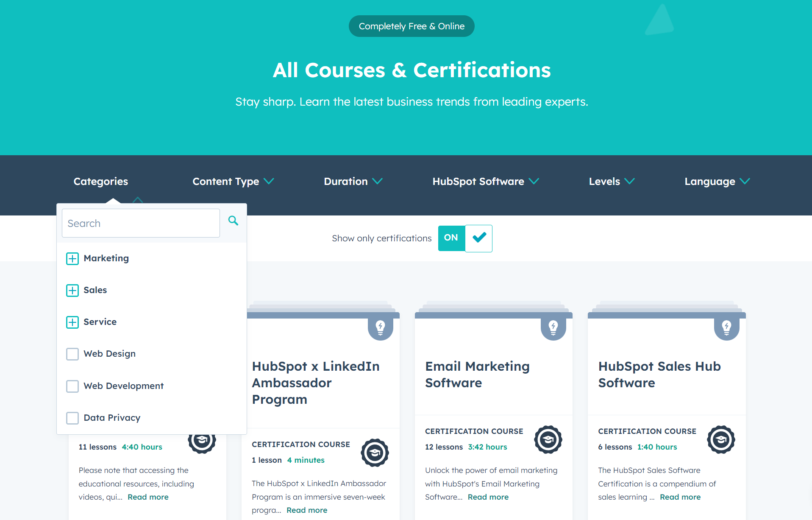The image size is (812, 520).
Task: Read more on Email Marketing Software card
Action: tap(488, 497)
